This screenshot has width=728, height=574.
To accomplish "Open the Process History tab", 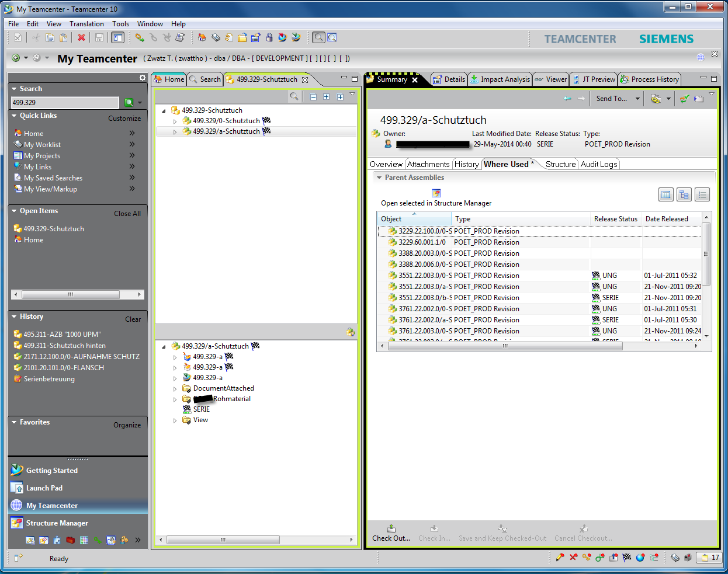I will [x=650, y=79].
